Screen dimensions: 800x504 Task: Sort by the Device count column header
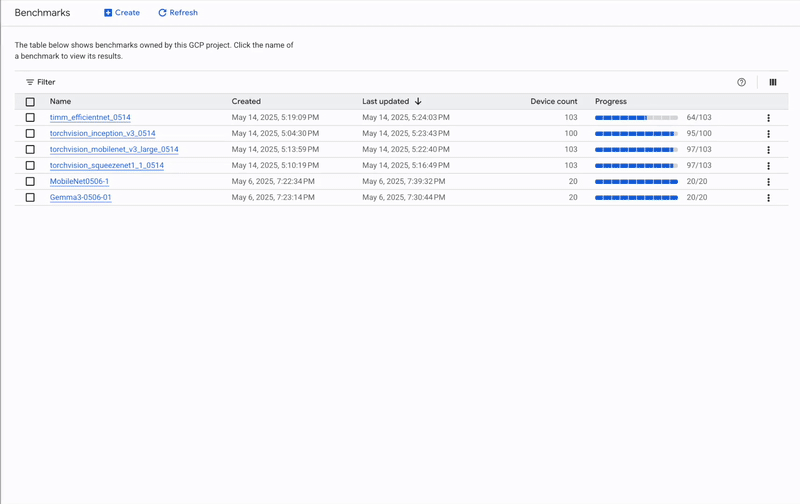tap(553, 101)
